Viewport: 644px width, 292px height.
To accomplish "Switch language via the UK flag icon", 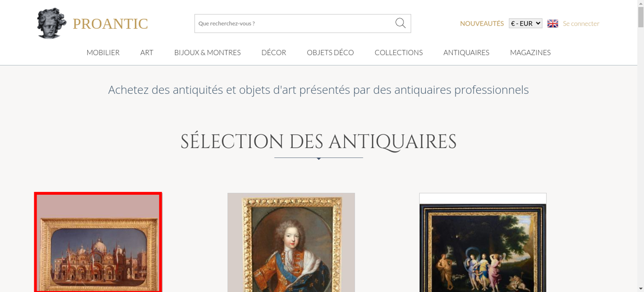I will (553, 23).
